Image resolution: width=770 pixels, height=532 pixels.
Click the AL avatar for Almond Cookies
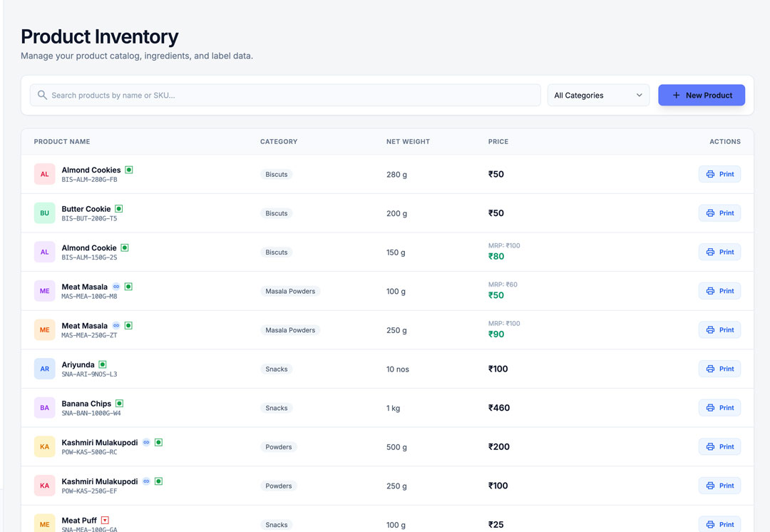[x=44, y=174]
